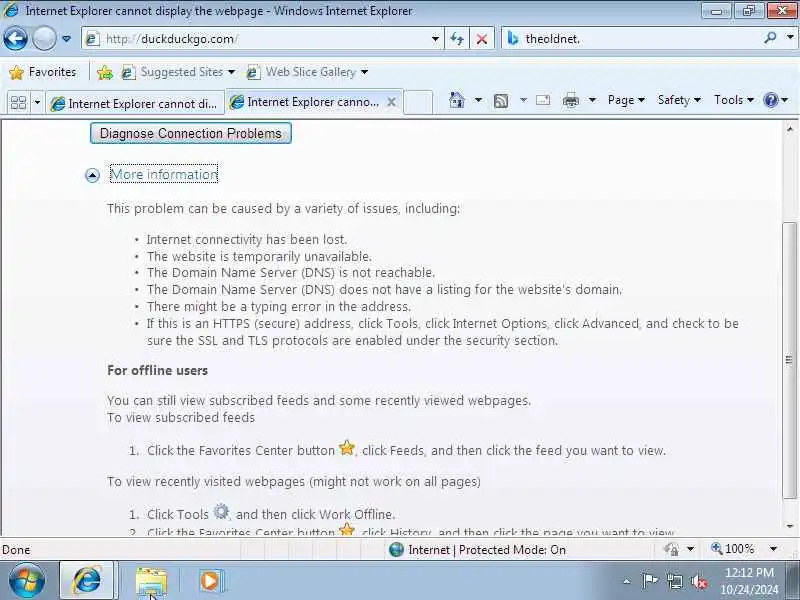Image resolution: width=800 pixels, height=600 pixels.
Task: Go to Home page icon
Action: tap(457, 100)
